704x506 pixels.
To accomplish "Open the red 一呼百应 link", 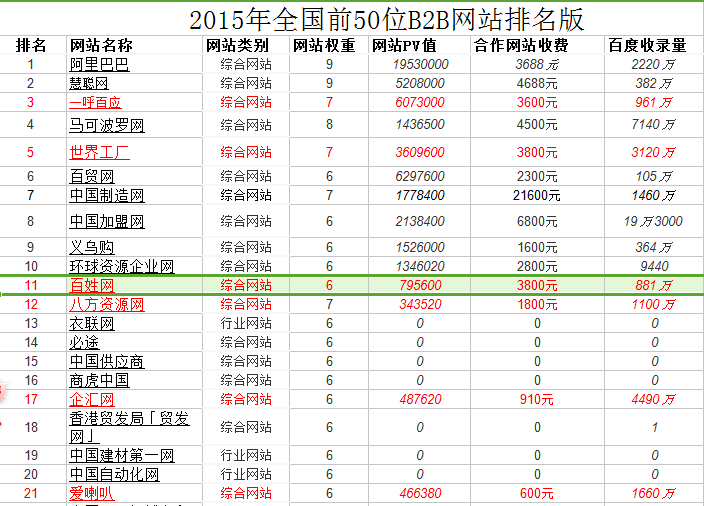I will pyautogui.click(x=95, y=102).
